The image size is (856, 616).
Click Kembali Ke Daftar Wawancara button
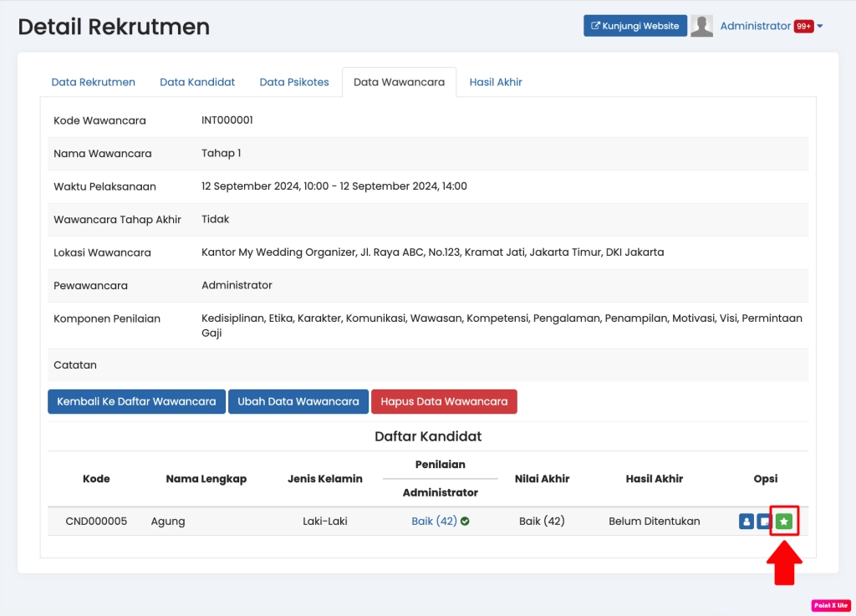(x=136, y=401)
